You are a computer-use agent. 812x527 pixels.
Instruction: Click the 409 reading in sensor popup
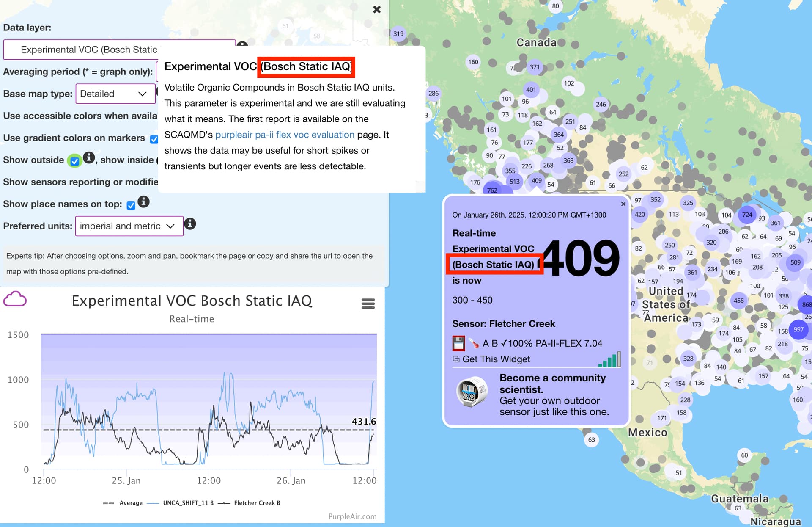point(581,258)
